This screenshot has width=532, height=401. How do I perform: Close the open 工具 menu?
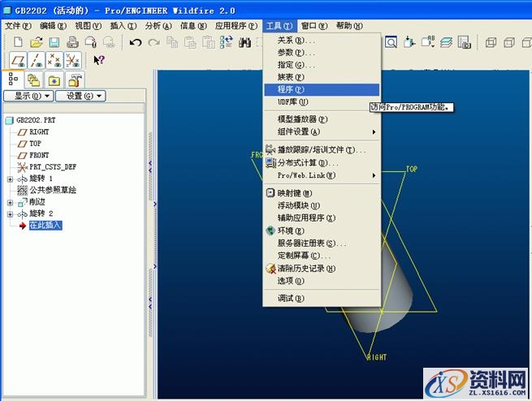(x=279, y=26)
